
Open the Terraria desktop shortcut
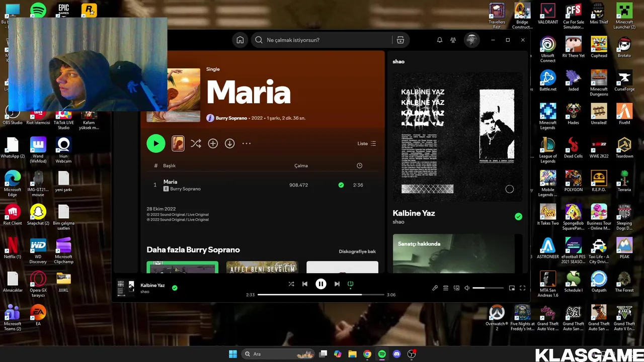(624, 181)
